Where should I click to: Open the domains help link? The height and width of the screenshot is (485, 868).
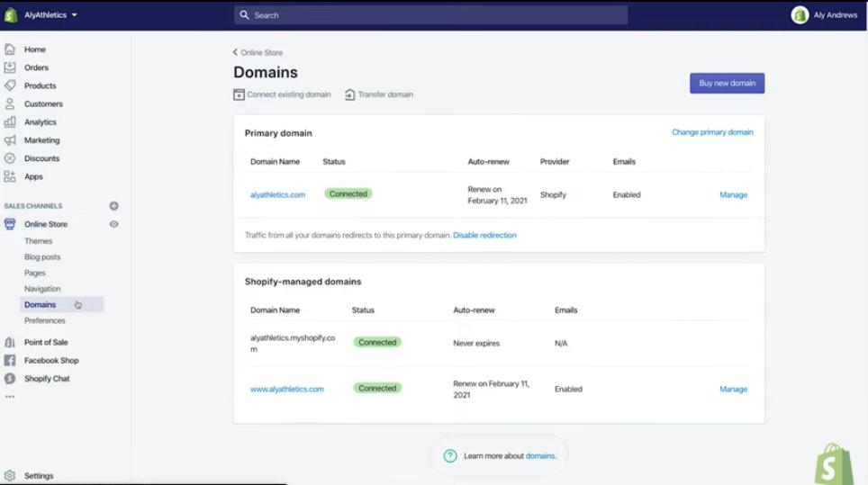539,455
